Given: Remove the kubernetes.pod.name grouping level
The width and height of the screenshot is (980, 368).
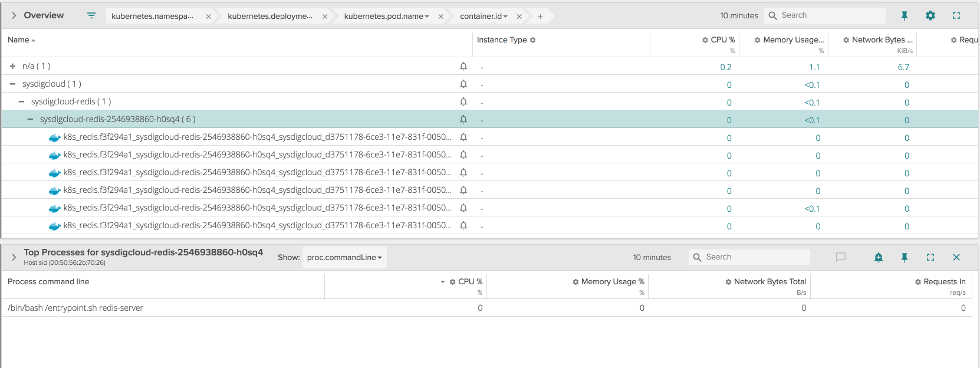Looking at the screenshot, I should 440,17.
